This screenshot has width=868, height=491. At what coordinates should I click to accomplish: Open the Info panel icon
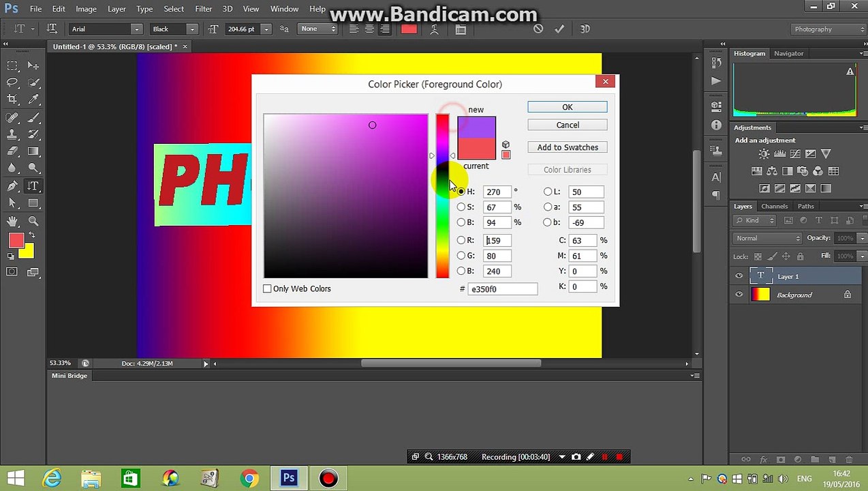coord(716,125)
